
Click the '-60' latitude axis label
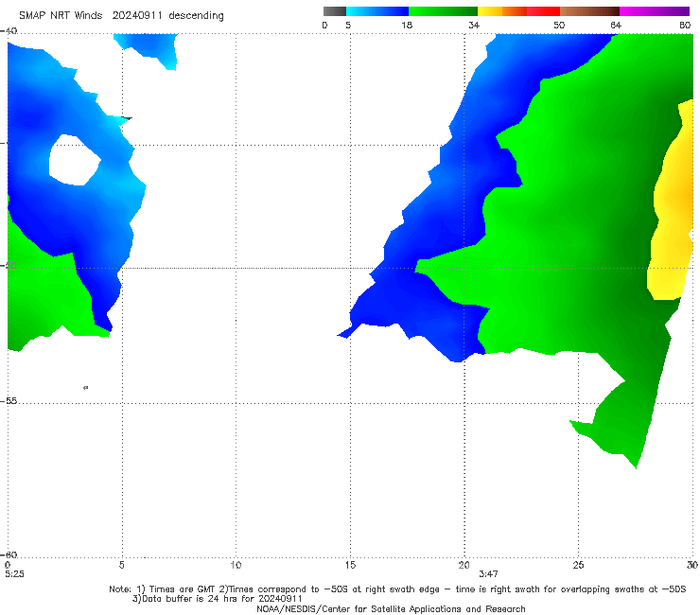click(9, 554)
